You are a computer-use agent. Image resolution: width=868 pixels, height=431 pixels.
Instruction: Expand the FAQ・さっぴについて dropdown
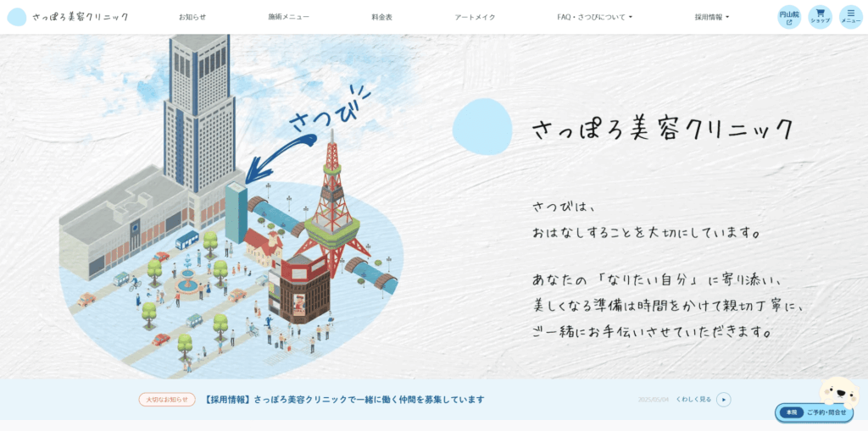(x=594, y=17)
